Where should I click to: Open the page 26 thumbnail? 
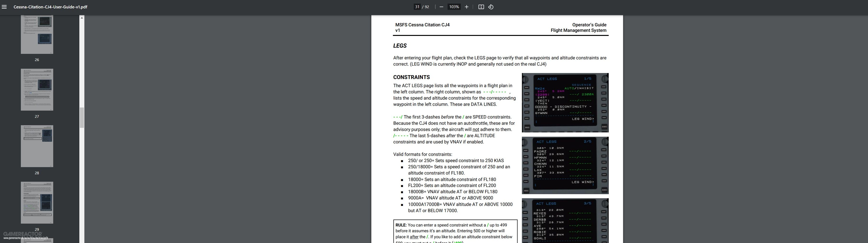37,34
